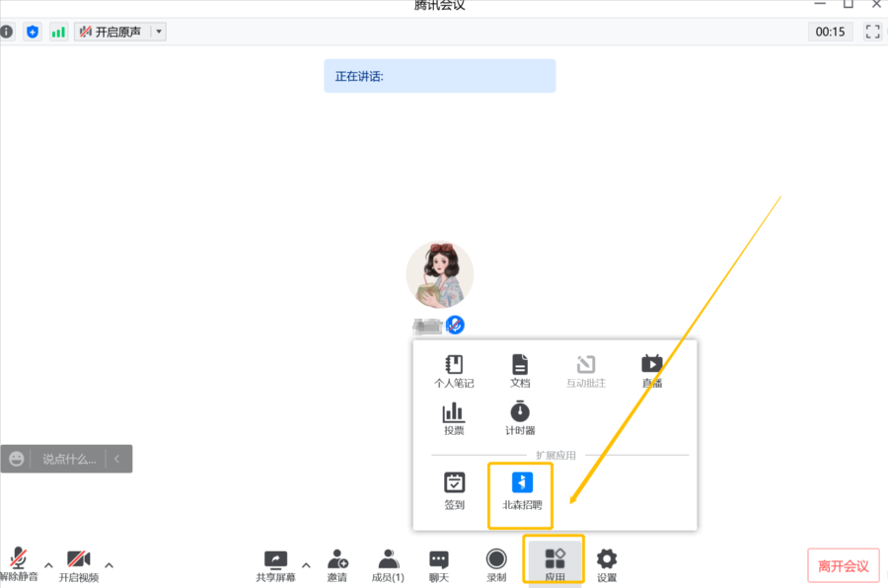The width and height of the screenshot is (888, 588).
Task: Expand share options arrow beside 共享屏幕
Action: pos(306,565)
